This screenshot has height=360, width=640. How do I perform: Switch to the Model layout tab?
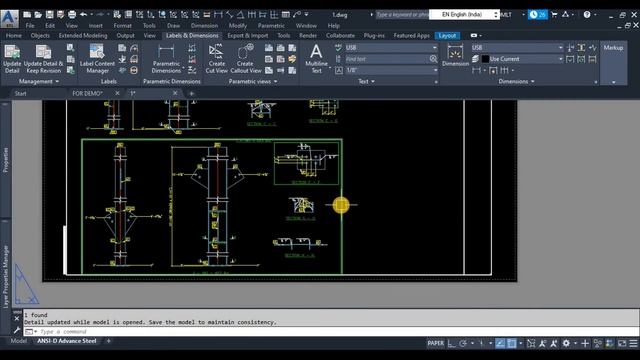19,341
